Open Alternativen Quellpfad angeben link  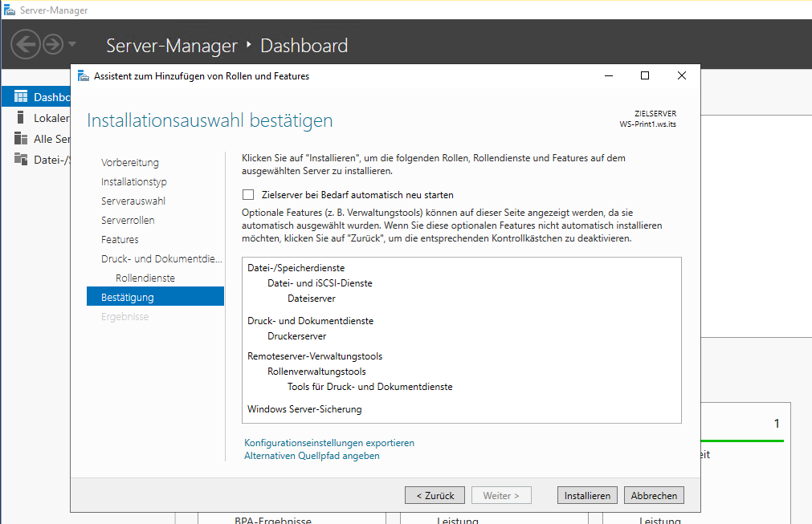click(x=312, y=456)
